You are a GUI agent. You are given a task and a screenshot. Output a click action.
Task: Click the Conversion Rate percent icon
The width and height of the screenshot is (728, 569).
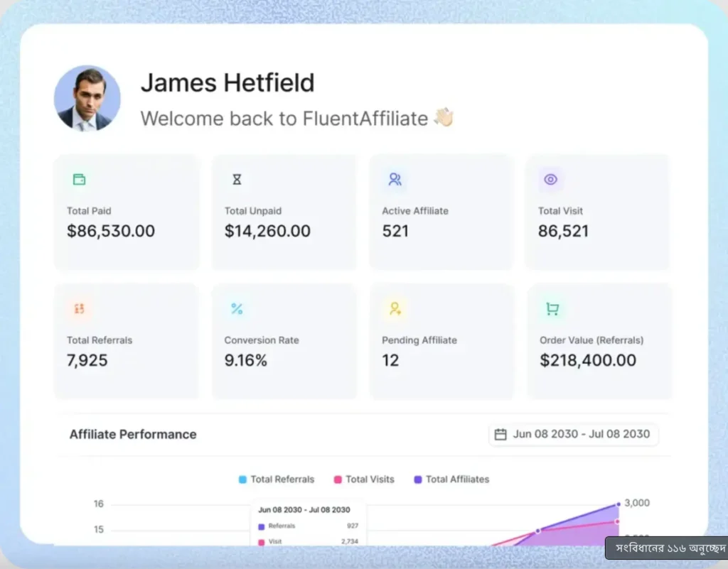(x=237, y=308)
